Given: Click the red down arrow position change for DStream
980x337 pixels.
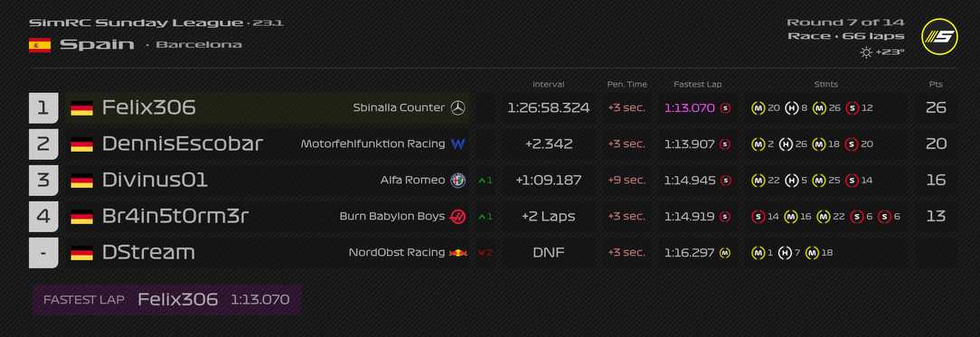Looking at the screenshot, I should coord(485,253).
